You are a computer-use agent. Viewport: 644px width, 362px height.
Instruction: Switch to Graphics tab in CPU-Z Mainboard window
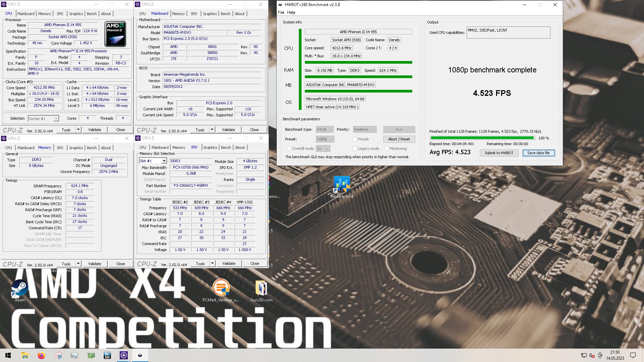210,14
